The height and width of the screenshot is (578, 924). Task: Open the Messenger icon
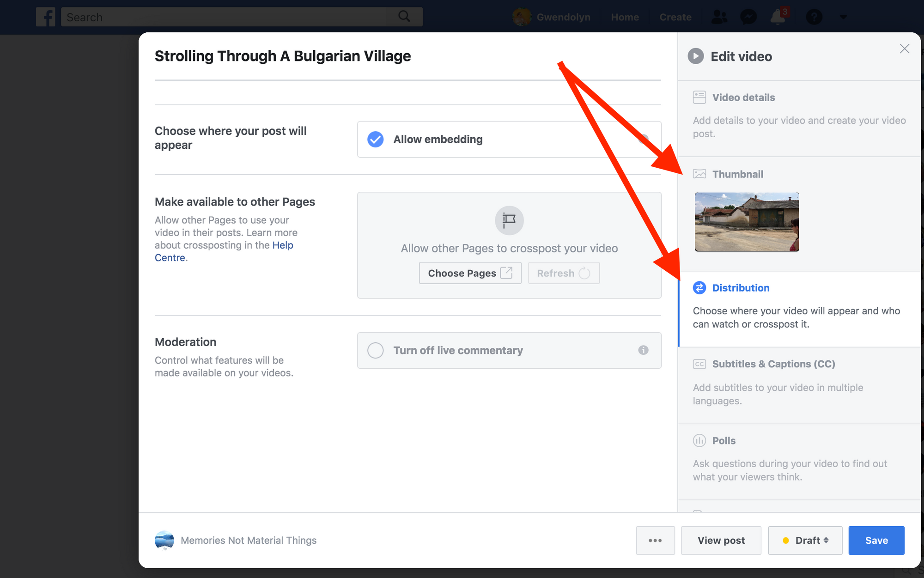point(748,18)
